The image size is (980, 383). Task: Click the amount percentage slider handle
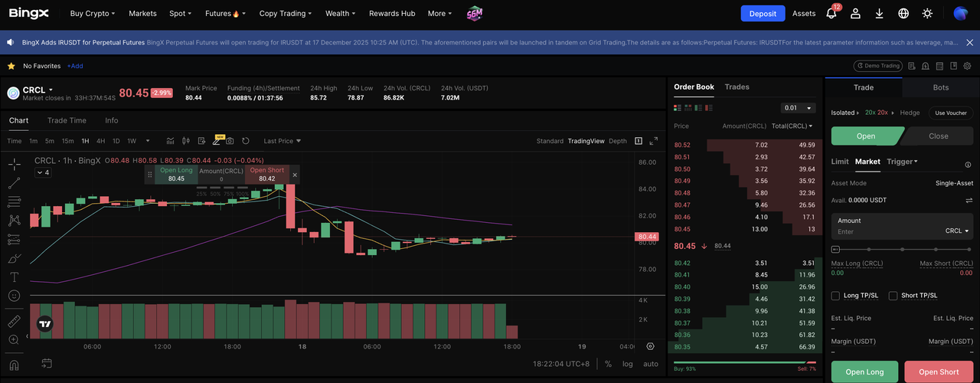point(835,249)
